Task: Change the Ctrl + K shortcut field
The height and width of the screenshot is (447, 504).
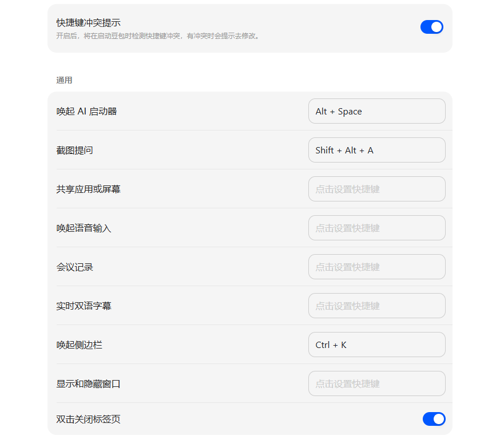Action: pos(376,345)
